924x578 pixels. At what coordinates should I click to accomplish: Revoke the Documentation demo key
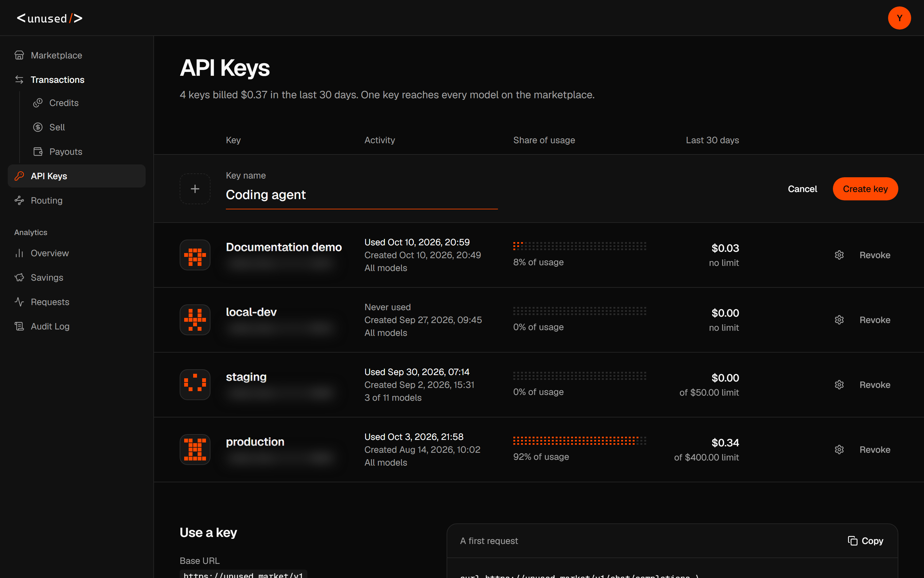click(x=875, y=255)
